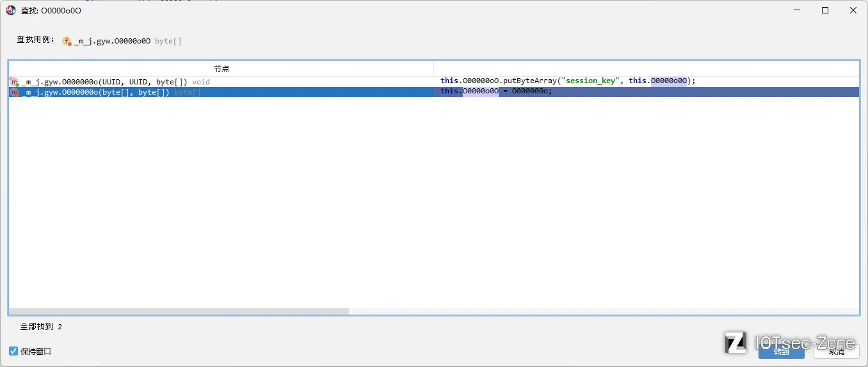This screenshot has width=868, height=367.
Task: Click the this.O0000o0O = O000000o; code cell
Action: pos(647,91)
